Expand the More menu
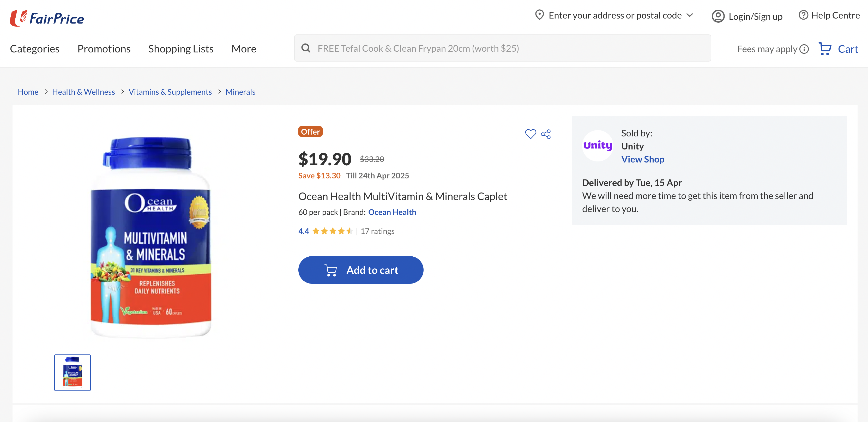The width and height of the screenshot is (868, 422). [x=244, y=49]
